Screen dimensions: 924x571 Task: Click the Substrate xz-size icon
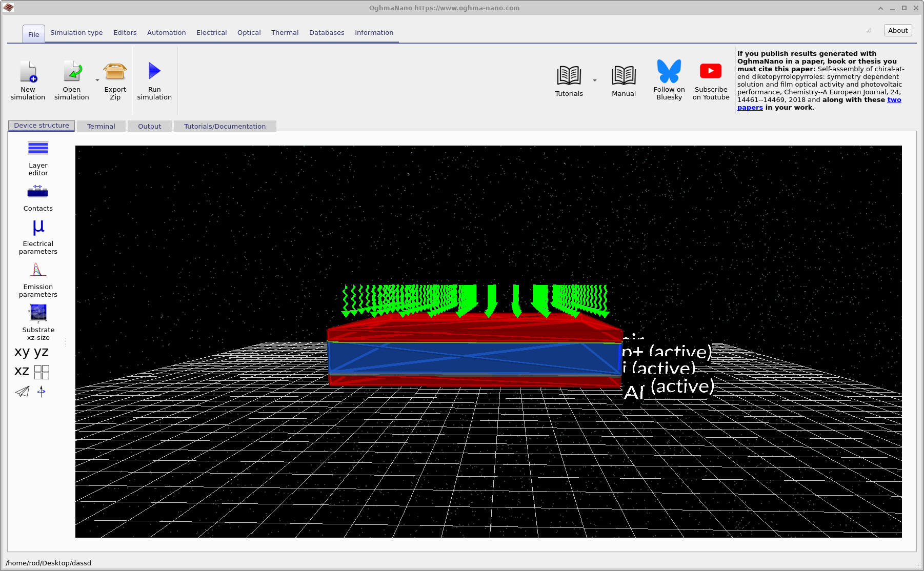pos(38,313)
